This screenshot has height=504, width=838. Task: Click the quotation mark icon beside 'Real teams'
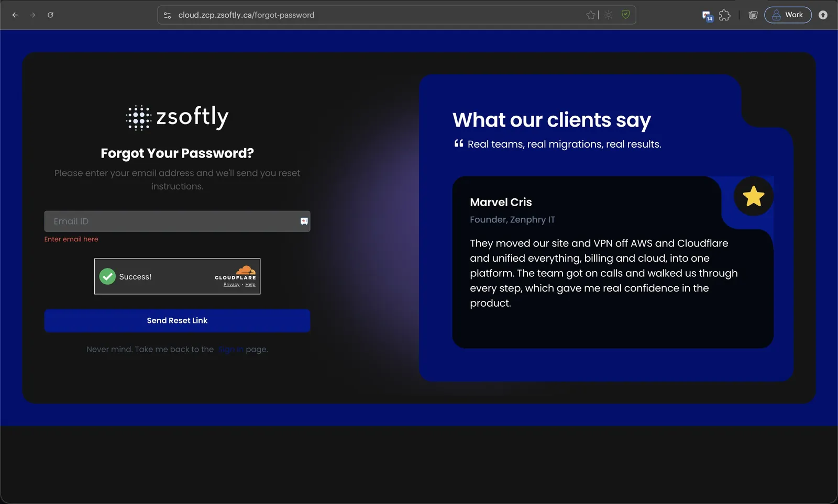(459, 143)
